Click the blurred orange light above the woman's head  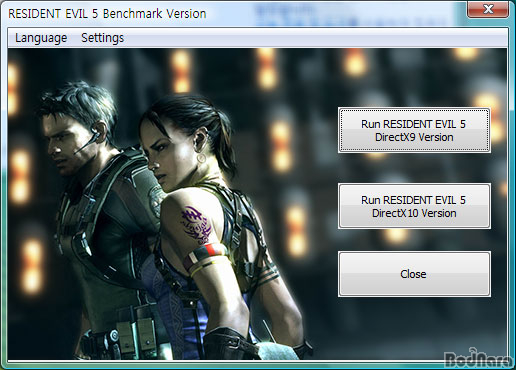click(181, 71)
